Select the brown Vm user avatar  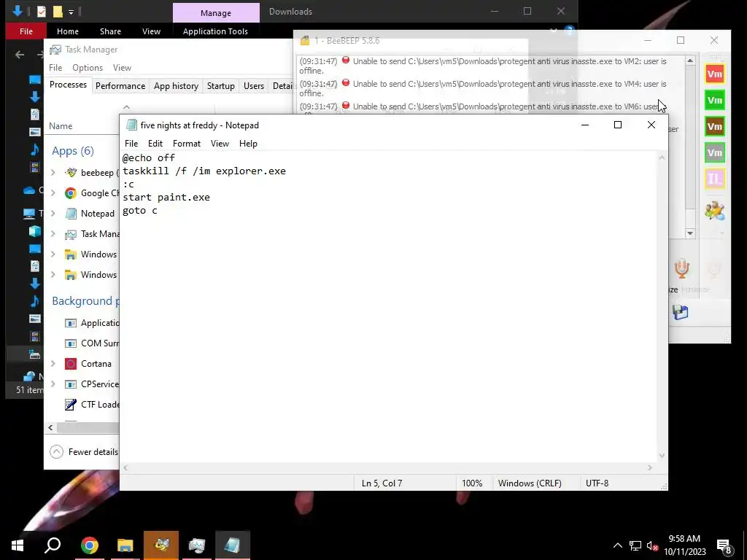click(x=715, y=126)
